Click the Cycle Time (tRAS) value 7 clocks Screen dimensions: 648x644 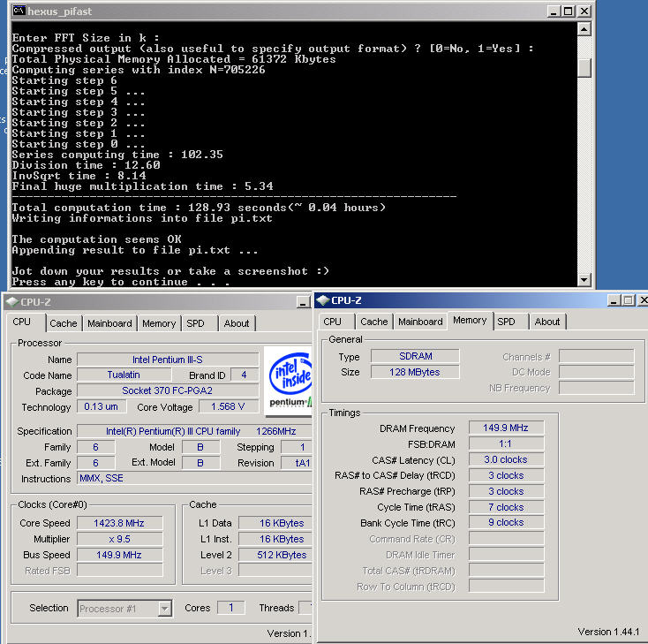point(506,507)
